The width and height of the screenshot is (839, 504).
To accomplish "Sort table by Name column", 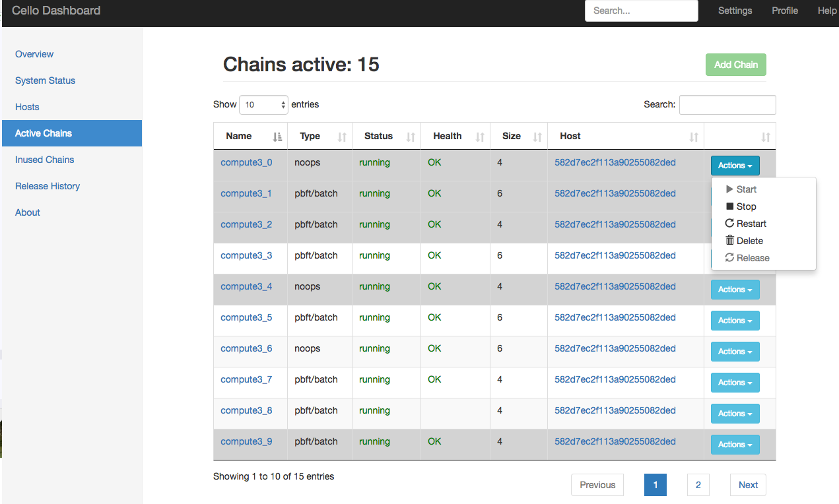I will point(252,136).
